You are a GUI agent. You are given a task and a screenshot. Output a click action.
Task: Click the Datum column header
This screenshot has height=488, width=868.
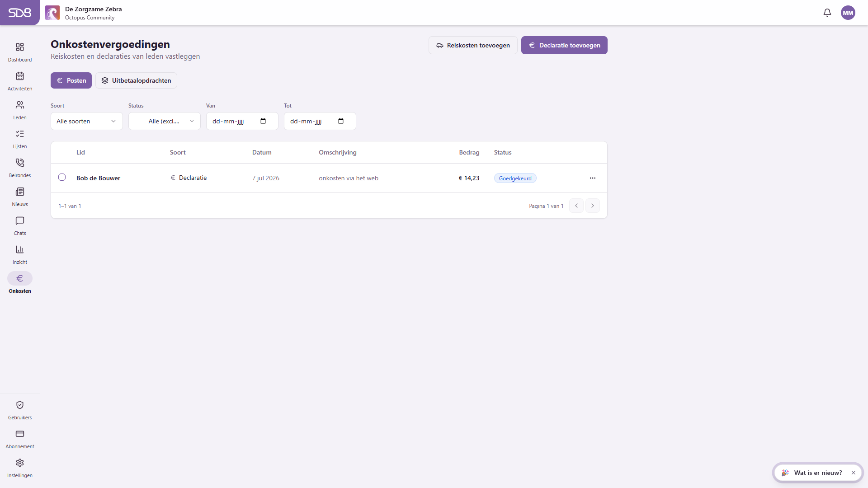[262, 152]
